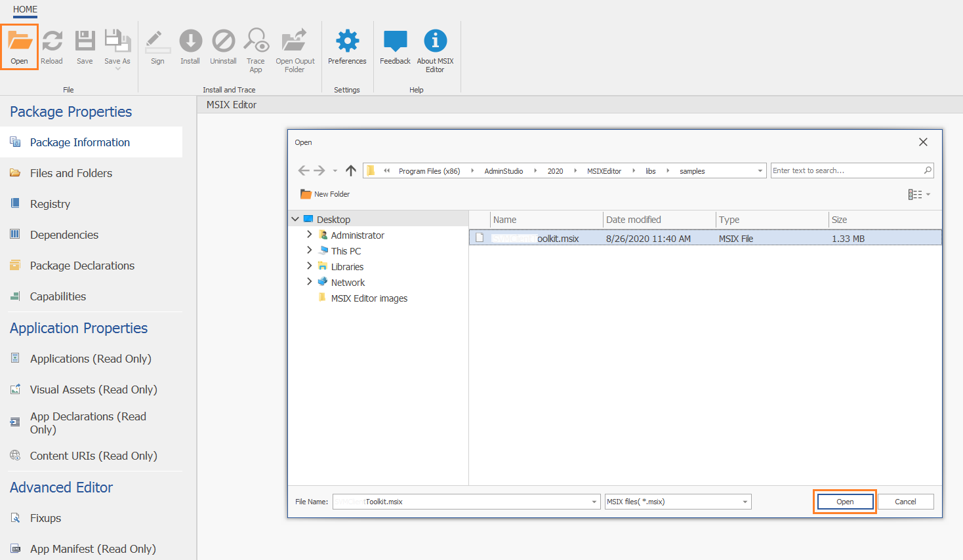Open Preferences gear icon

[x=347, y=41]
